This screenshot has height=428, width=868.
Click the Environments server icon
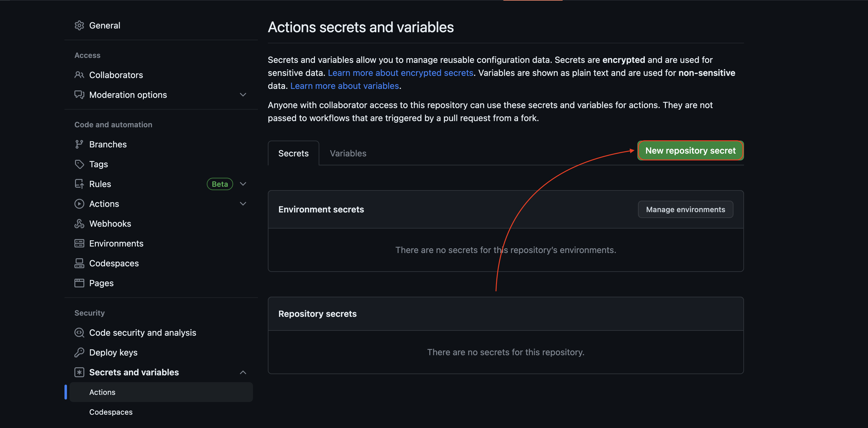(79, 243)
